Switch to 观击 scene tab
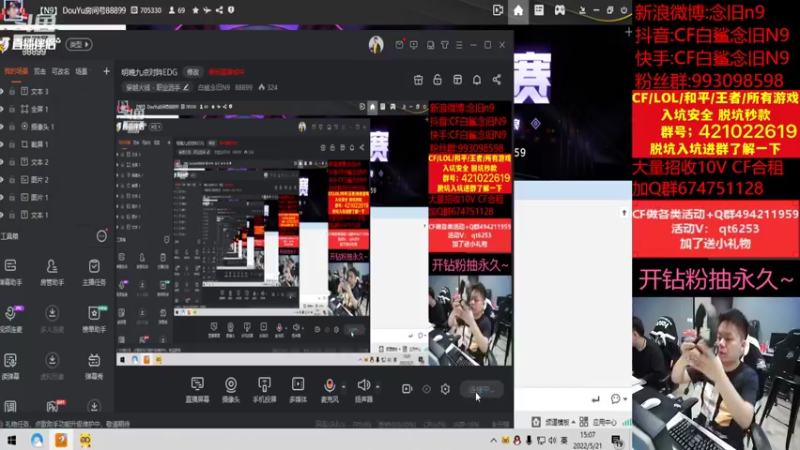 [x=40, y=71]
